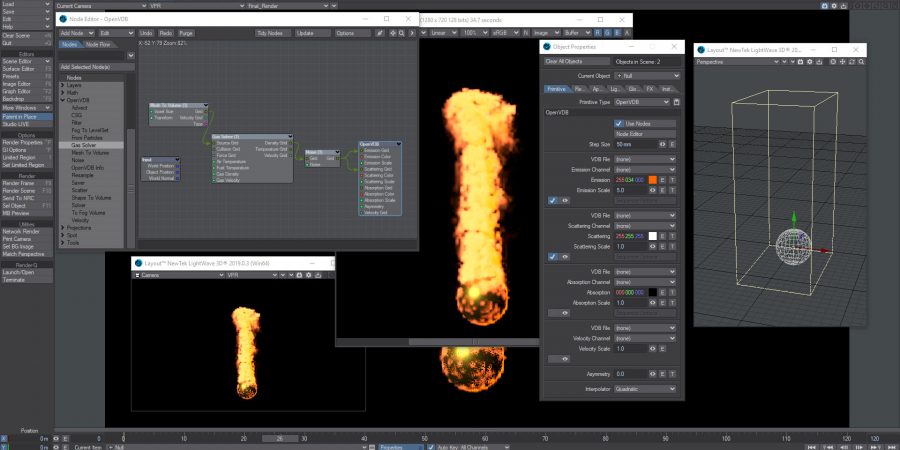The image size is (900, 450).
Task: Open the Primitive Type dropdown
Action: coord(640,101)
